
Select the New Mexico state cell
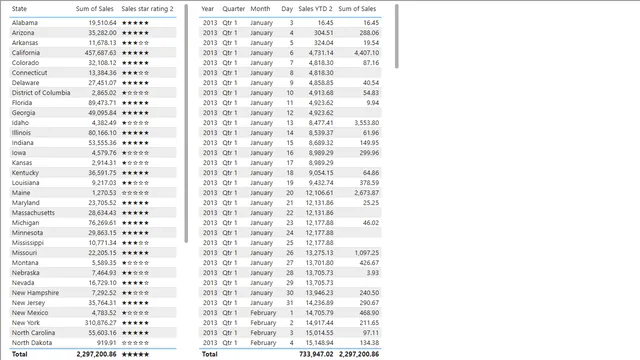click(x=30, y=313)
